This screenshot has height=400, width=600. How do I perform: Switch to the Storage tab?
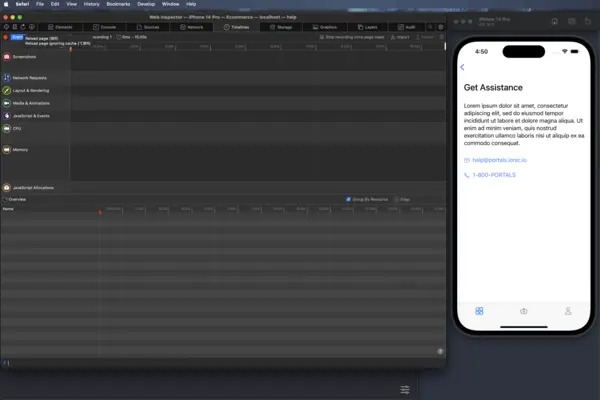tap(284, 27)
